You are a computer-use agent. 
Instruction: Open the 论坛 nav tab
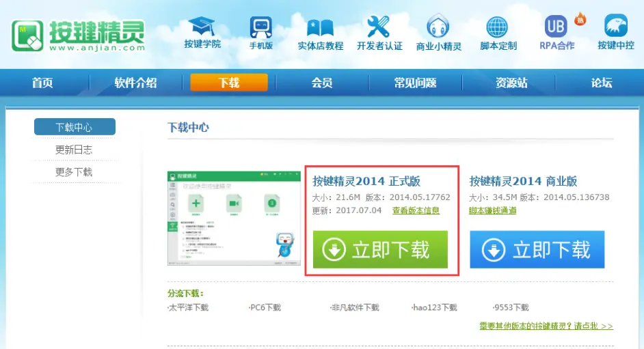(x=602, y=83)
